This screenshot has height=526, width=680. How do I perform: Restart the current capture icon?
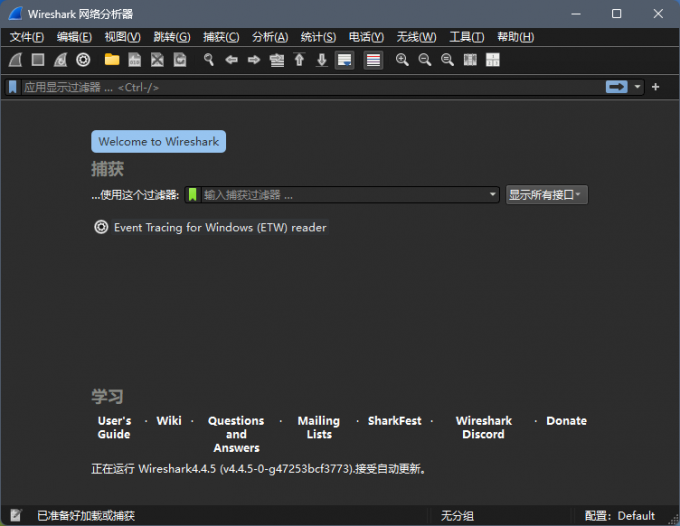point(61,60)
